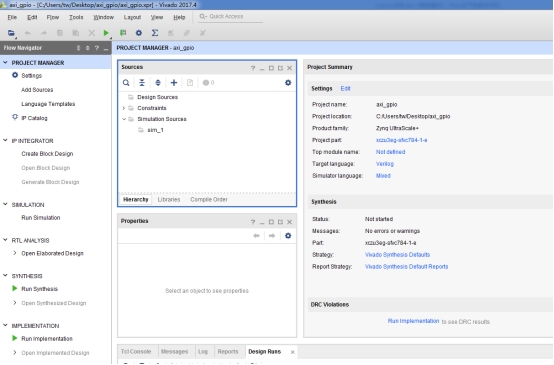Search in the Sources panel
The height and width of the screenshot is (365, 554).
coord(126,83)
